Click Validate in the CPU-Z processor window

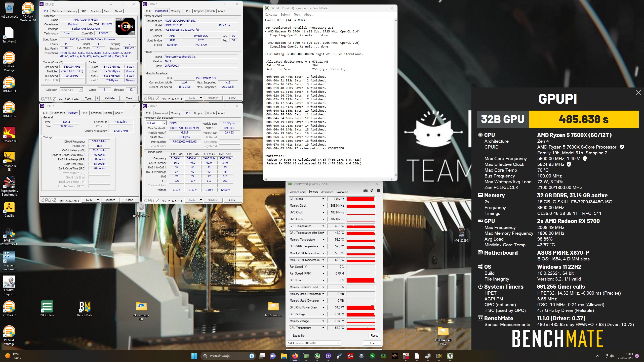(110, 98)
